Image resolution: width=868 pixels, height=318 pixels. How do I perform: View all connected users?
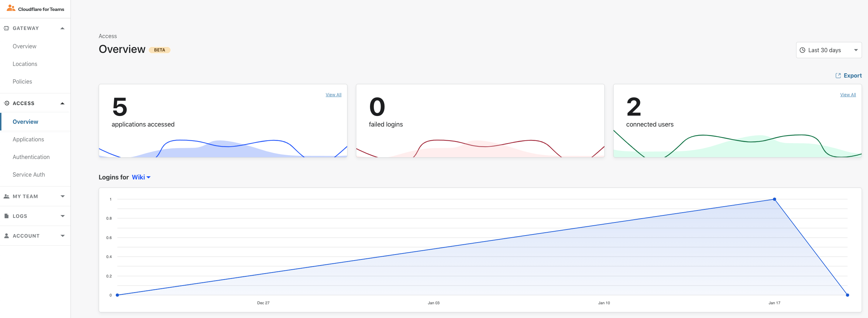pyautogui.click(x=848, y=95)
